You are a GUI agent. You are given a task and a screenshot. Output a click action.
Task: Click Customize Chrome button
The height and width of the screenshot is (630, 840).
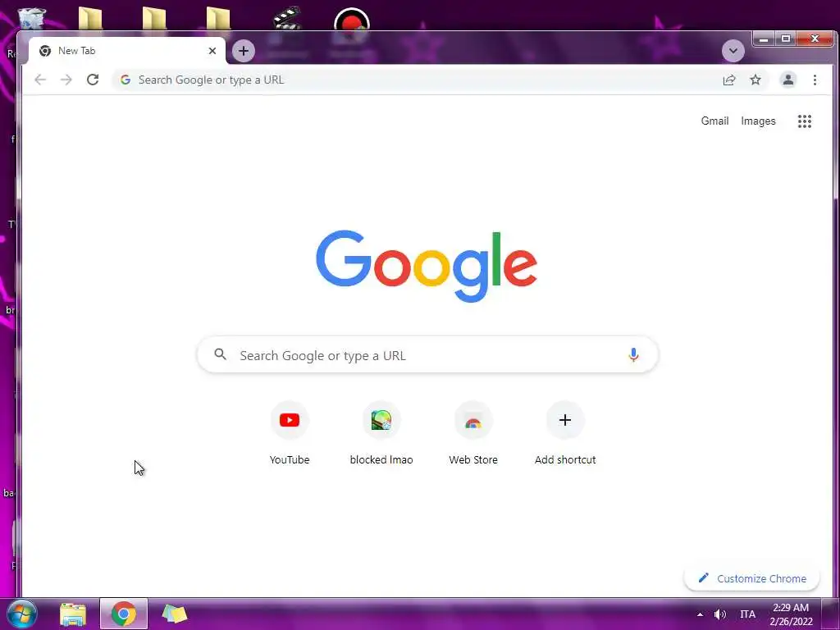click(752, 578)
